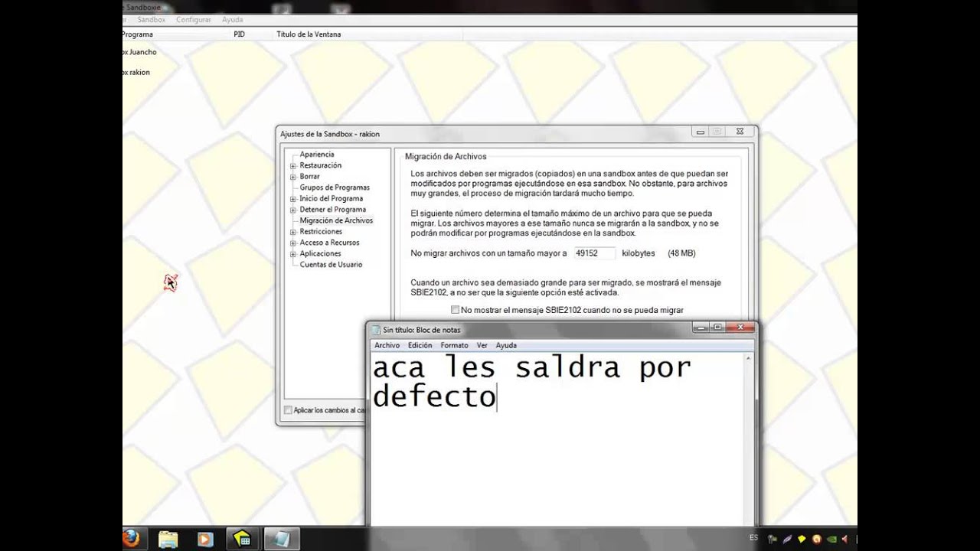Screen dimensions: 980x551
Task: Open Sandboxie Sandbox menu
Action: (151, 19)
